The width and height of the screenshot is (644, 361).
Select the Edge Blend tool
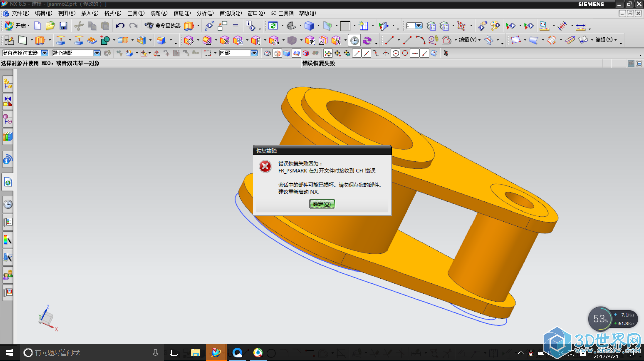coord(161,40)
